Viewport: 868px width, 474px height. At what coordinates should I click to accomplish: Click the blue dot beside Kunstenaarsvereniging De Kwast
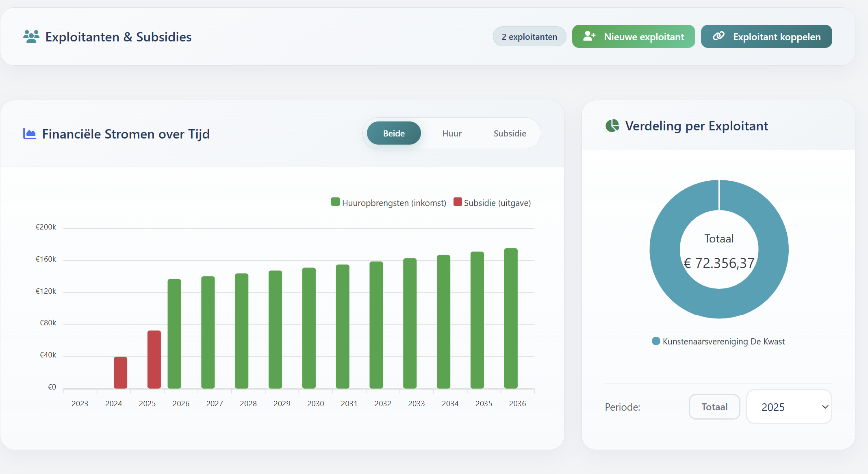[x=656, y=341]
